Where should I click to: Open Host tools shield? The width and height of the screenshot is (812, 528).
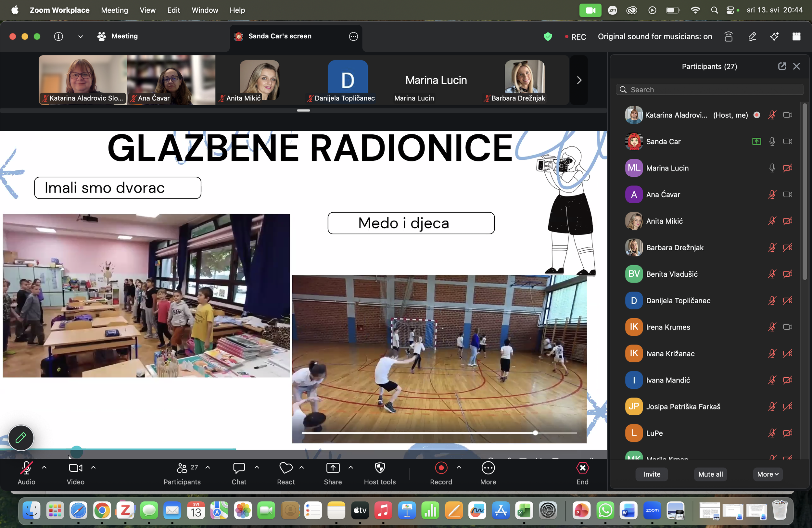tap(380, 473)
